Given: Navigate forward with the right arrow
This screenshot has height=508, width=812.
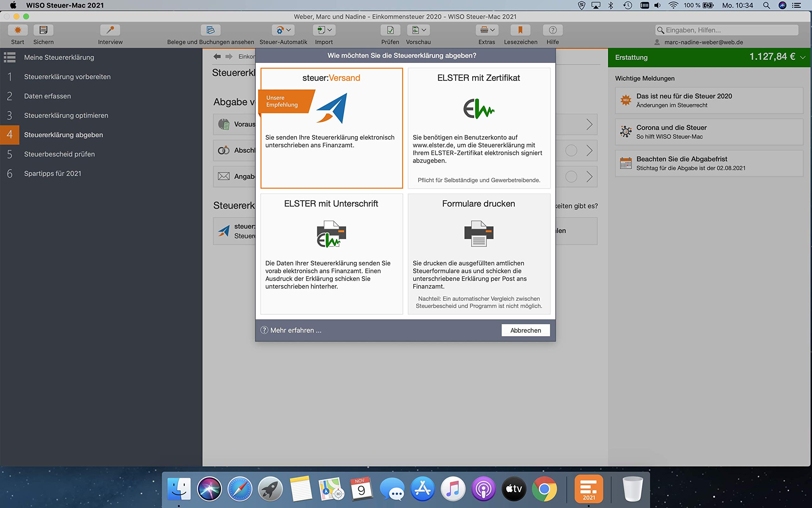Looking at the screenshot, I should 229,57.
